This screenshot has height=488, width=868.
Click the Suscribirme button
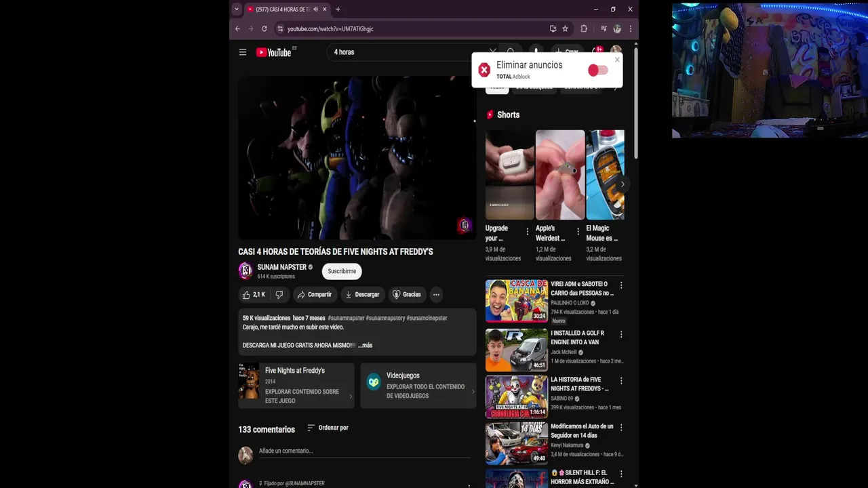[x=342, y=271]
